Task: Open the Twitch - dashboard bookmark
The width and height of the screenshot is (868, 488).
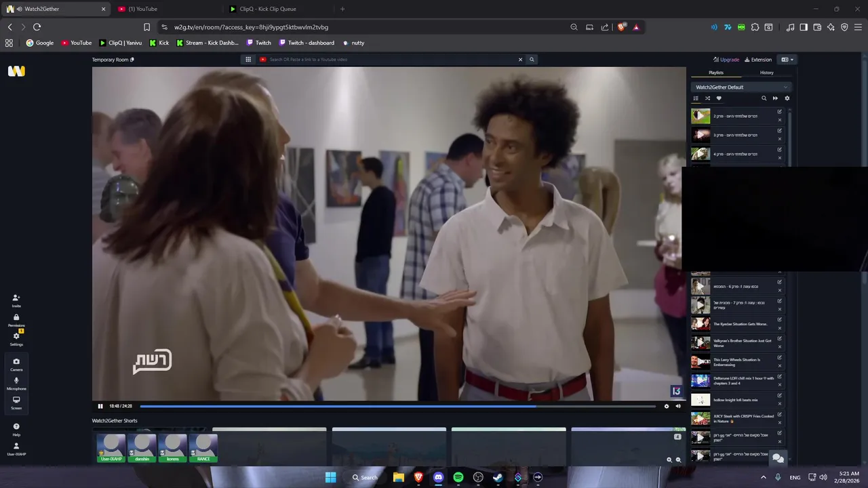Action: click(306, 43)
